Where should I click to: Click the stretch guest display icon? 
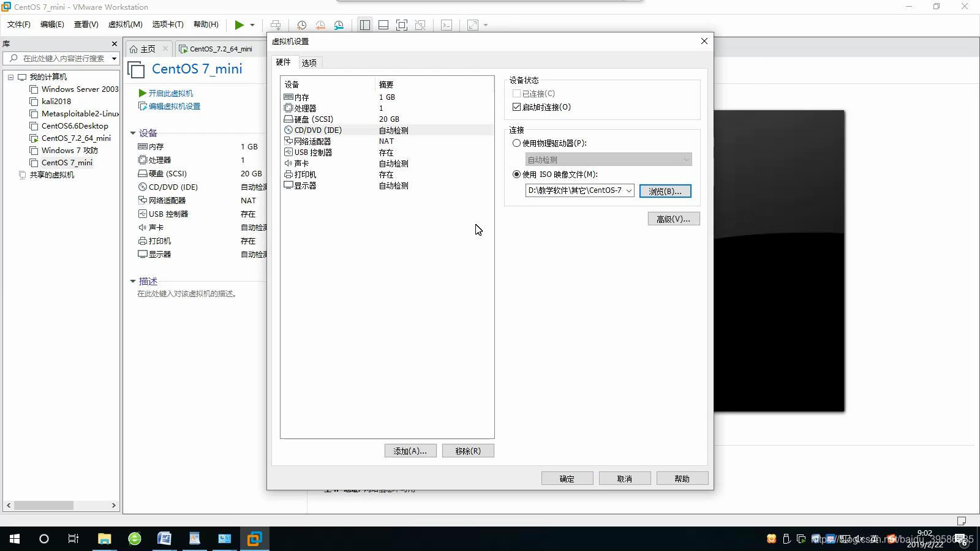pyautogui.click(x=473, y=25)
